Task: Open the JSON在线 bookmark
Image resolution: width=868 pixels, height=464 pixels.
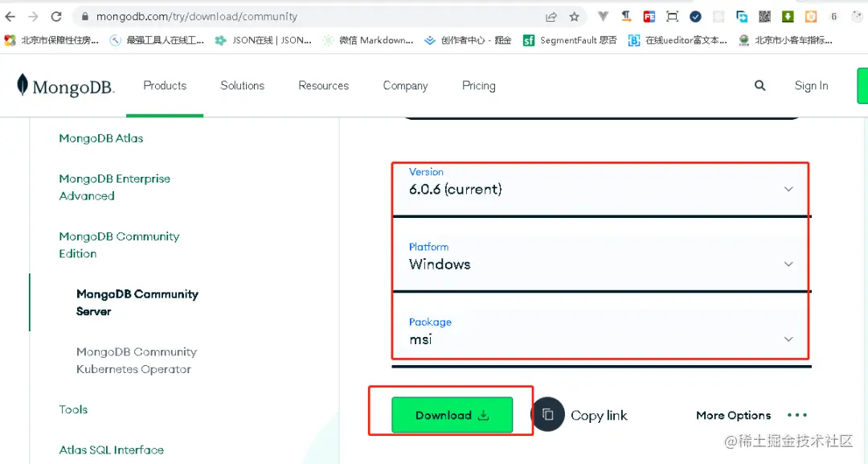Action: [x=264, y=40]
